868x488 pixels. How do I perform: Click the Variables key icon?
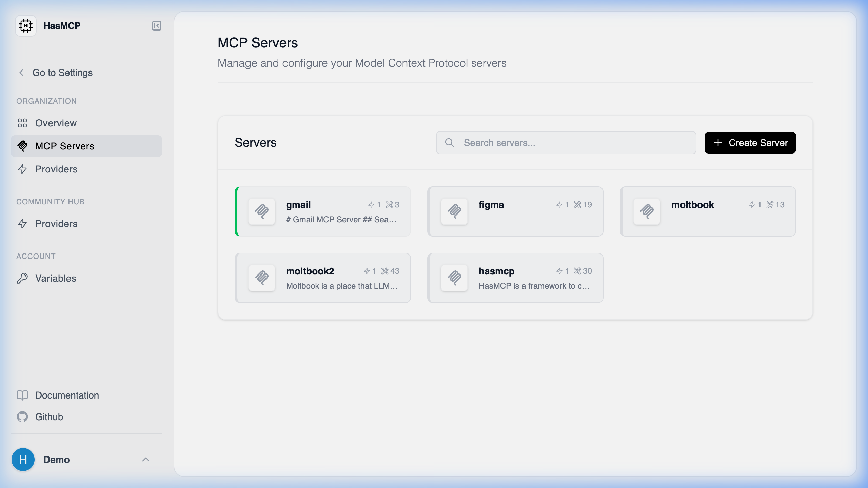pyautogui.click(x=23, y=278)
